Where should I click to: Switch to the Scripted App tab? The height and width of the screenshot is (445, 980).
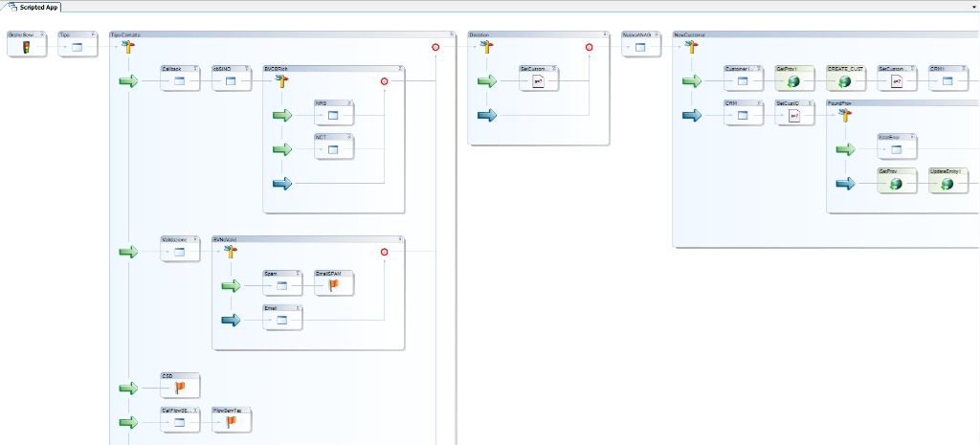click(33, 7)
